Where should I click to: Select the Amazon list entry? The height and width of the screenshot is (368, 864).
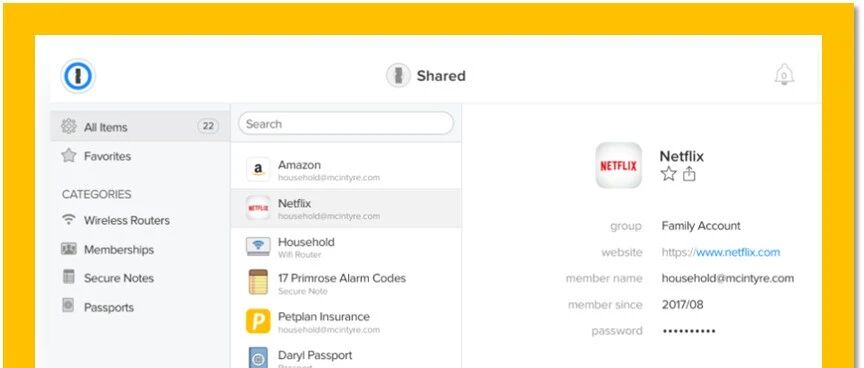pyautogui.click(x=346, y=170)
